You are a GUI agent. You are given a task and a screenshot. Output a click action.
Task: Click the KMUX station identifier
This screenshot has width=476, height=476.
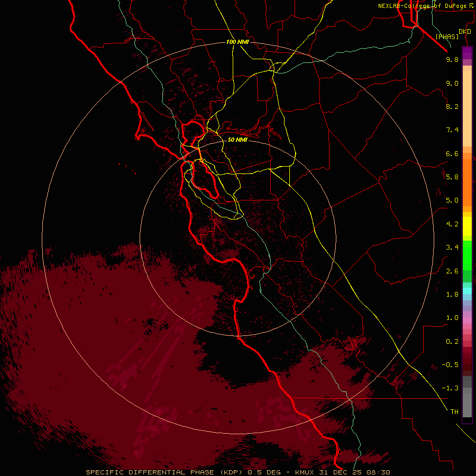(x=305, y=472)
